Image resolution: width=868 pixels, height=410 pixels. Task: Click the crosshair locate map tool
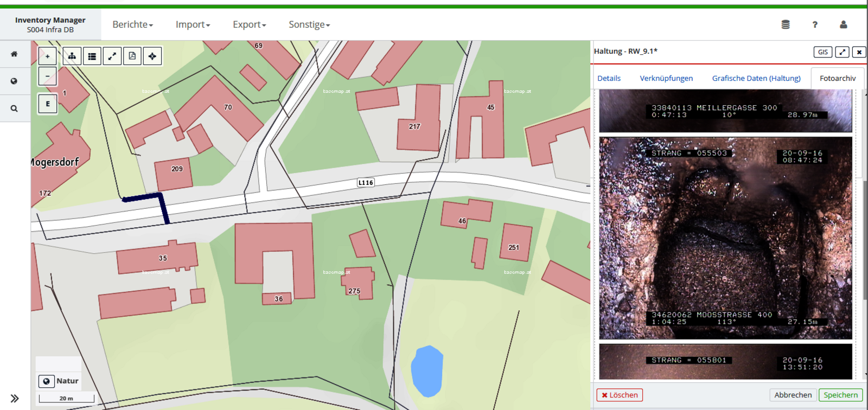tap(152, 56)
